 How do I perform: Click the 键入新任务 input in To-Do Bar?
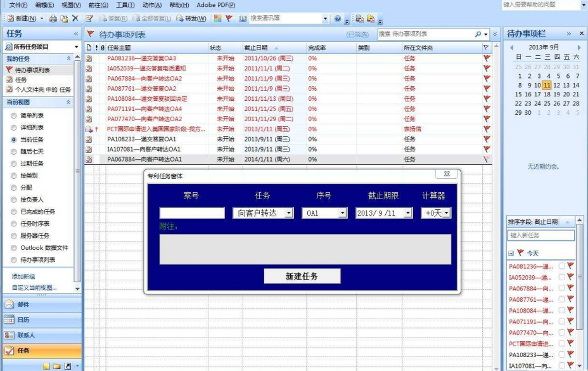[x=540, y=235]
